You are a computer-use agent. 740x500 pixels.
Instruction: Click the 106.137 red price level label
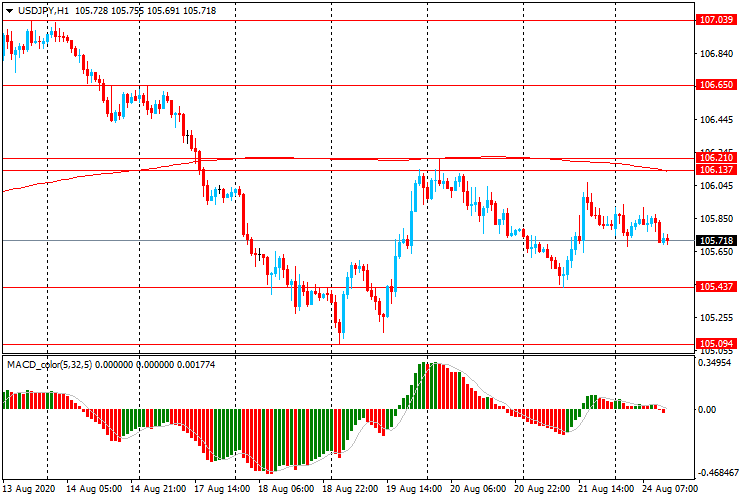[716, 169]
